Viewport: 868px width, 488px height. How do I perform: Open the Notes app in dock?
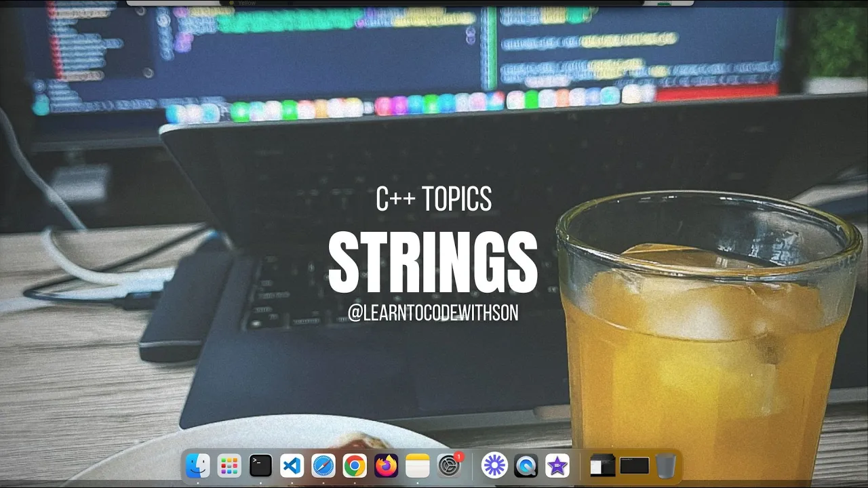click(x=418, y=466)
